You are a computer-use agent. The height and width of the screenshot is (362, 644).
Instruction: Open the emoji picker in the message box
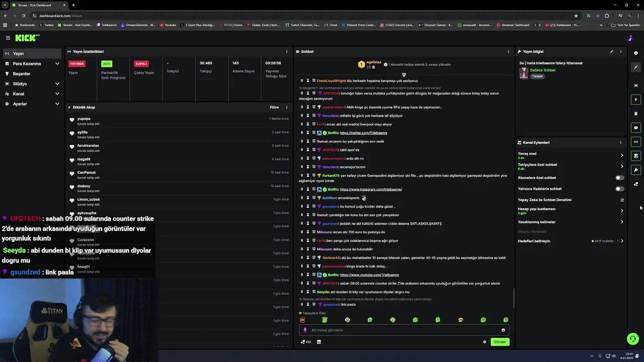[503, 330]
